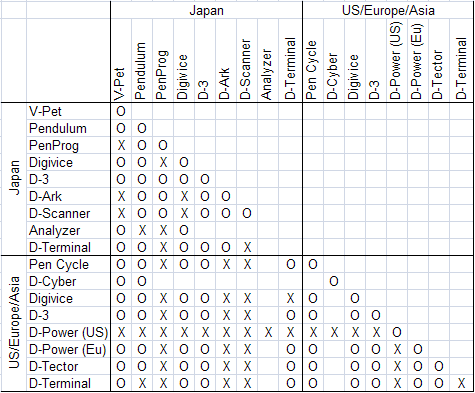
Task: Click the X in PenProg row, V-Pet column
Action: click(121, 146)
